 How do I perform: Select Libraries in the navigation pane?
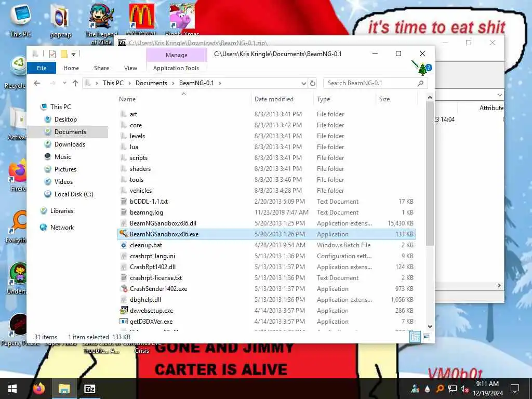(61, 211)
